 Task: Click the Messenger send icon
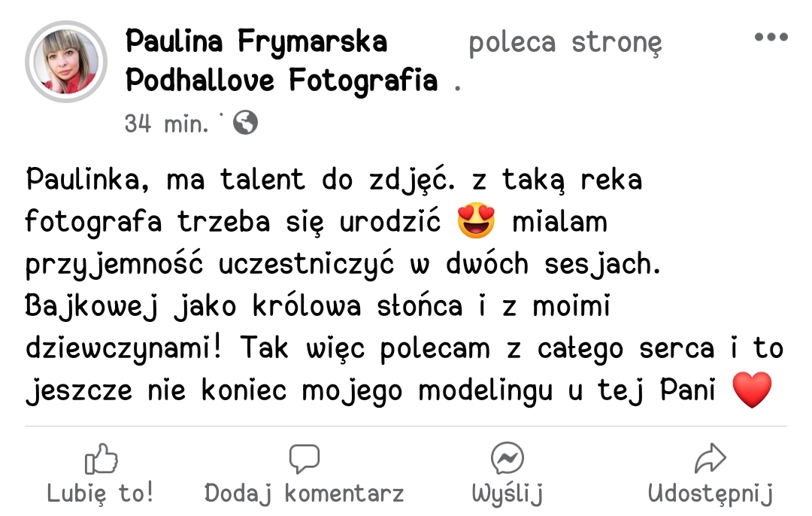507,458
